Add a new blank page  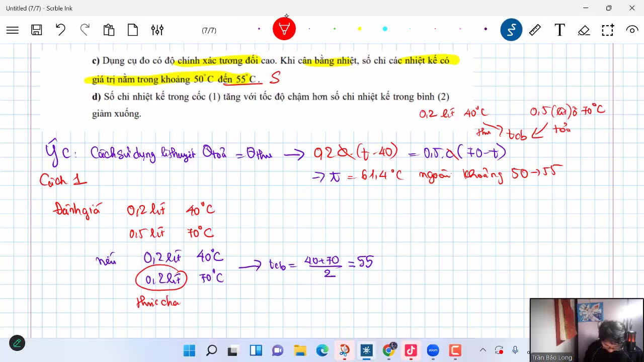133,30
